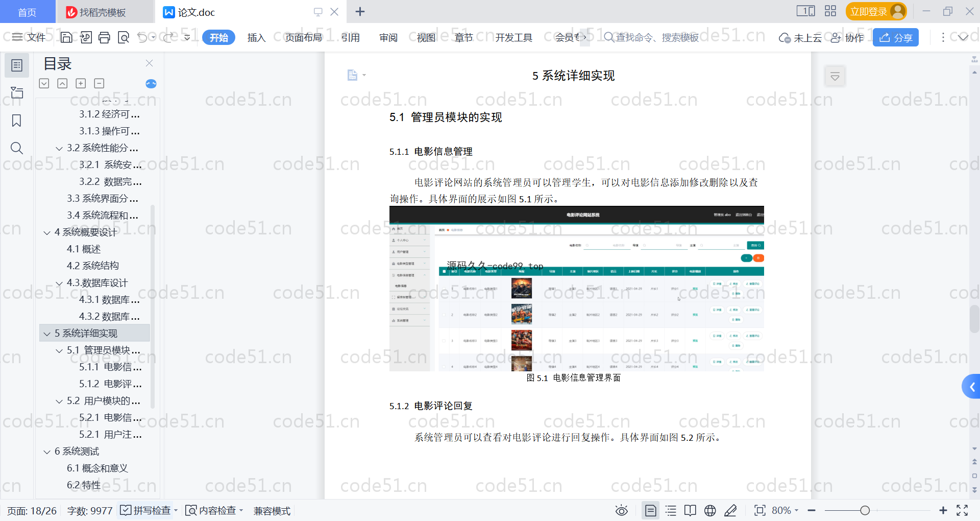The height and width of the screenshot is (521, 980).
Task: Click demote heading level minus icon
Action: [x=99, y=83]
